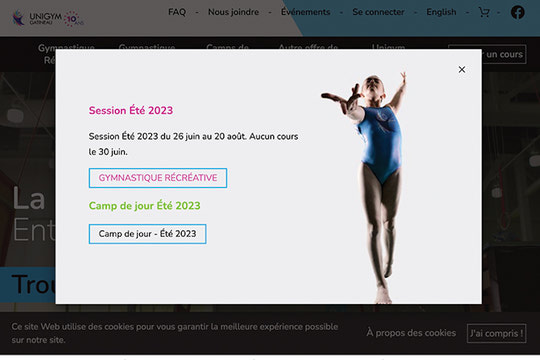540x360 pixels.
Task: Expand the Unigym navigation menu
Action: coord(388,46)
